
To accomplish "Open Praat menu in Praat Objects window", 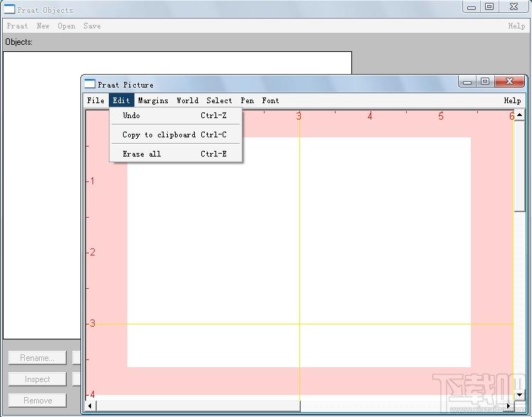I will pos(17,26).
